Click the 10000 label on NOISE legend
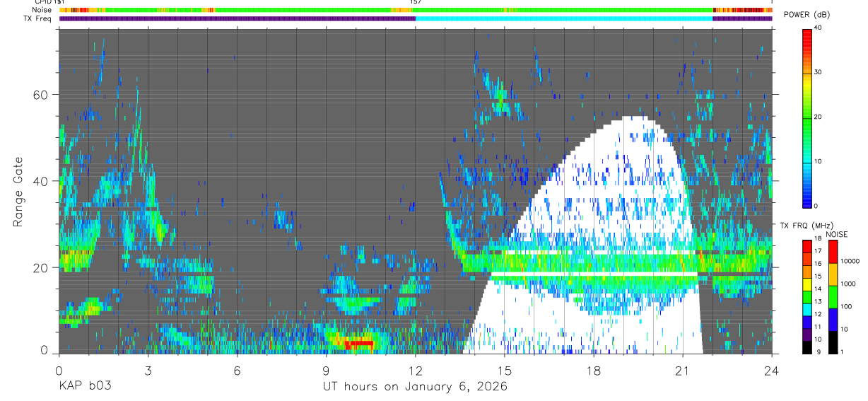This screenshot has width=868, height=401. point(850,261)
